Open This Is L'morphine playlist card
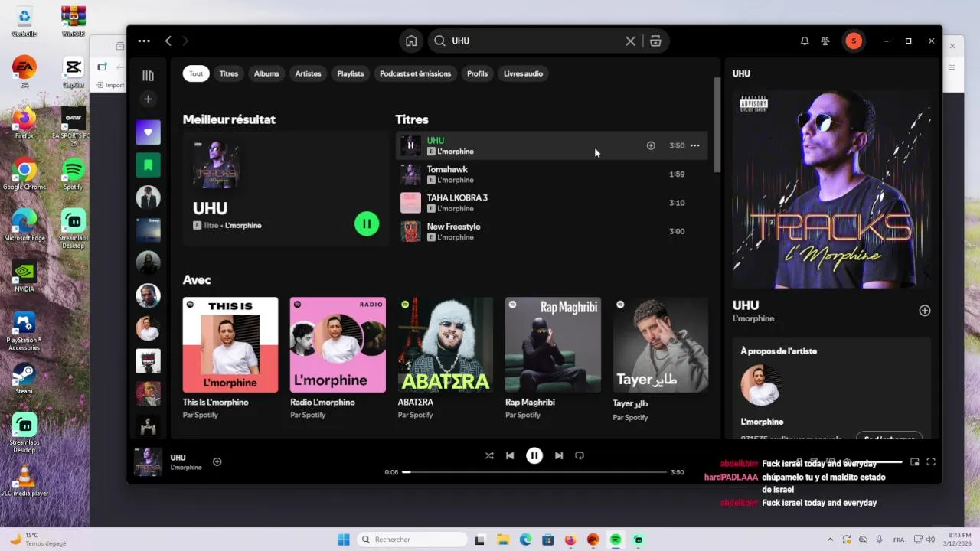Viewport: 980px width, 551px height. coord(230,358)
